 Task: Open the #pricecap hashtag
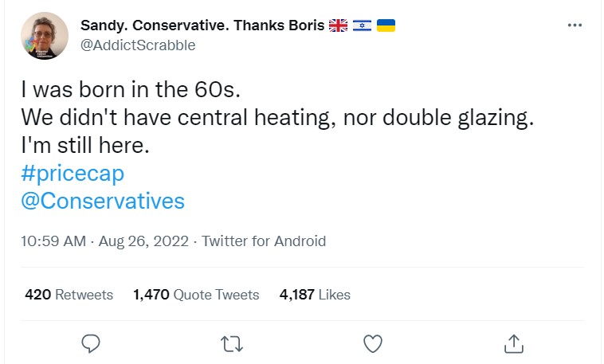point(73,174)
